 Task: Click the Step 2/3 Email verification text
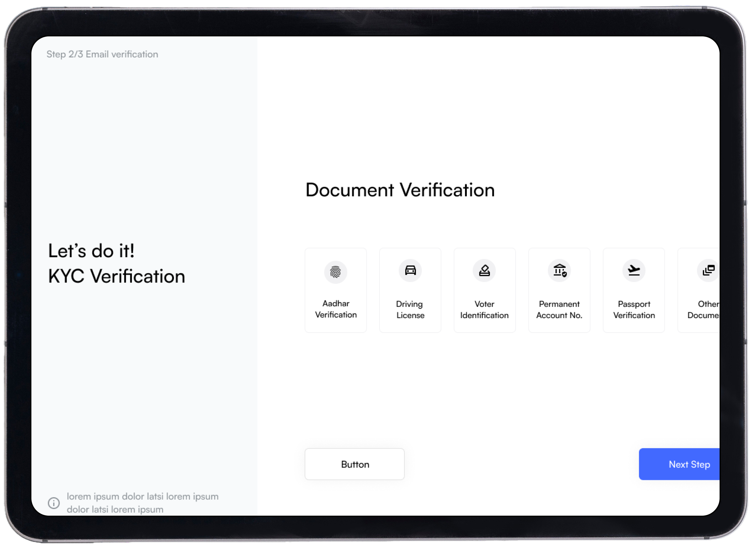(x=102, y=54)
